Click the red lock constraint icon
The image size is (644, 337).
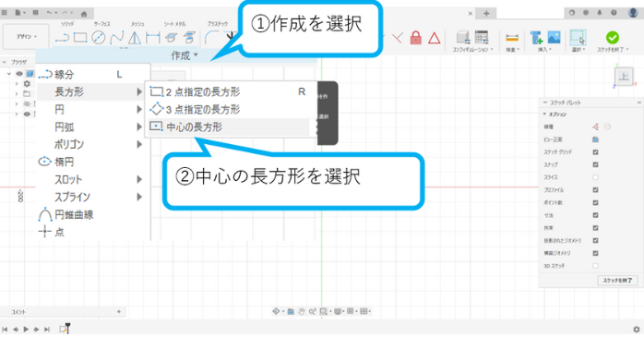click(x=415, y=38)
